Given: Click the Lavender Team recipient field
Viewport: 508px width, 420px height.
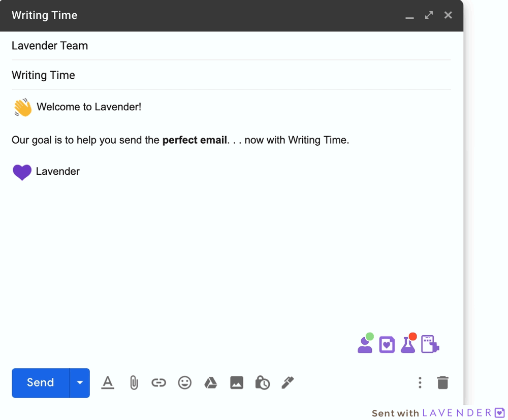Looking at the screenshot, I should click(231, 46).
